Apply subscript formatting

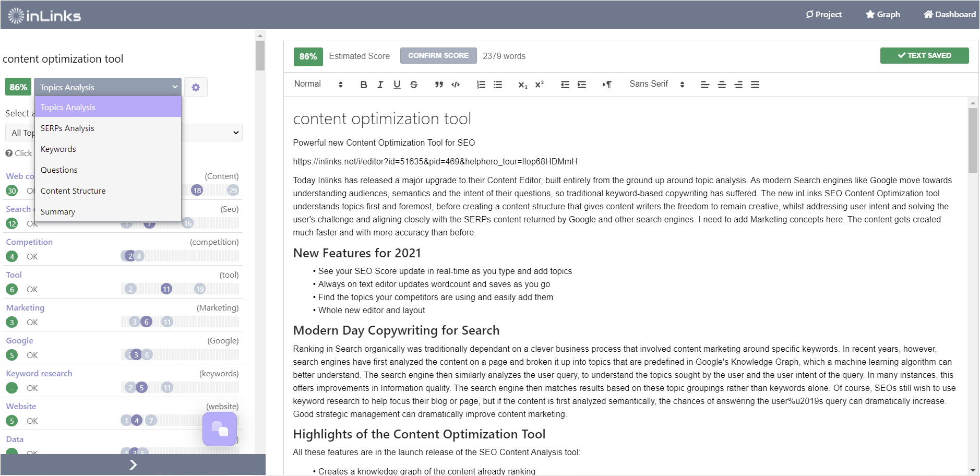pos(523,85)
